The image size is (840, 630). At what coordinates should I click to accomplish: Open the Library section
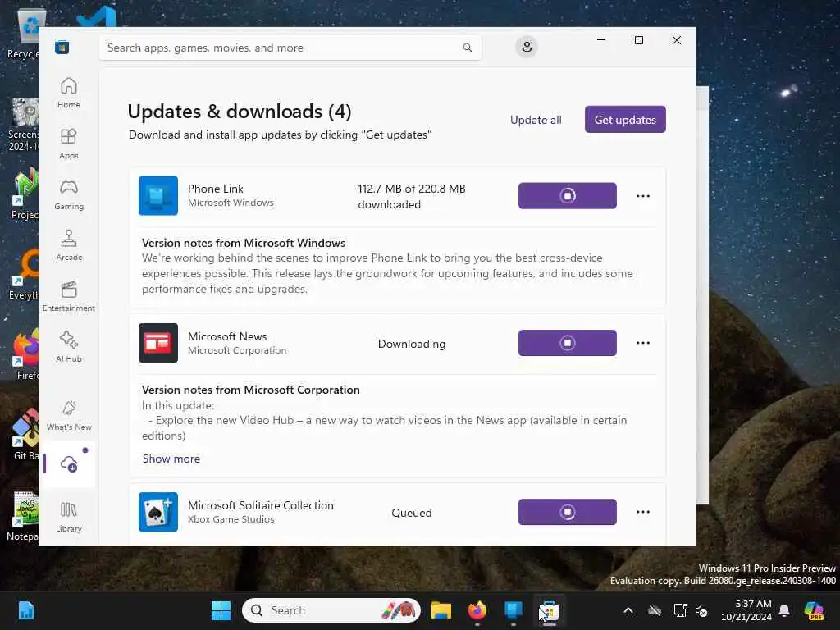pyautogui.click(x=69, y=517)
